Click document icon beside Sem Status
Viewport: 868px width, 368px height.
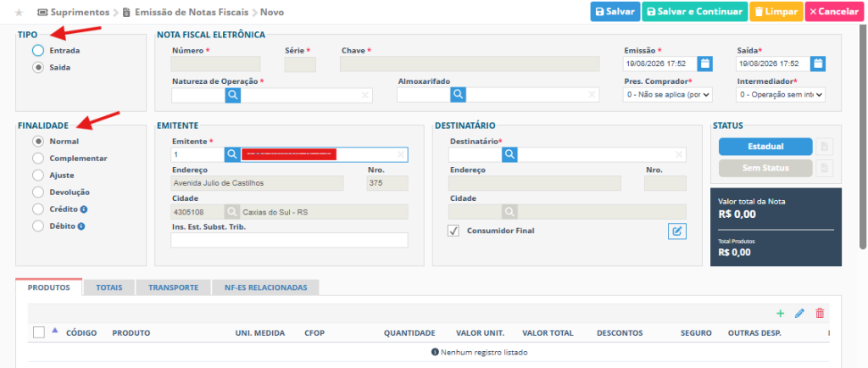click(824, 168)
